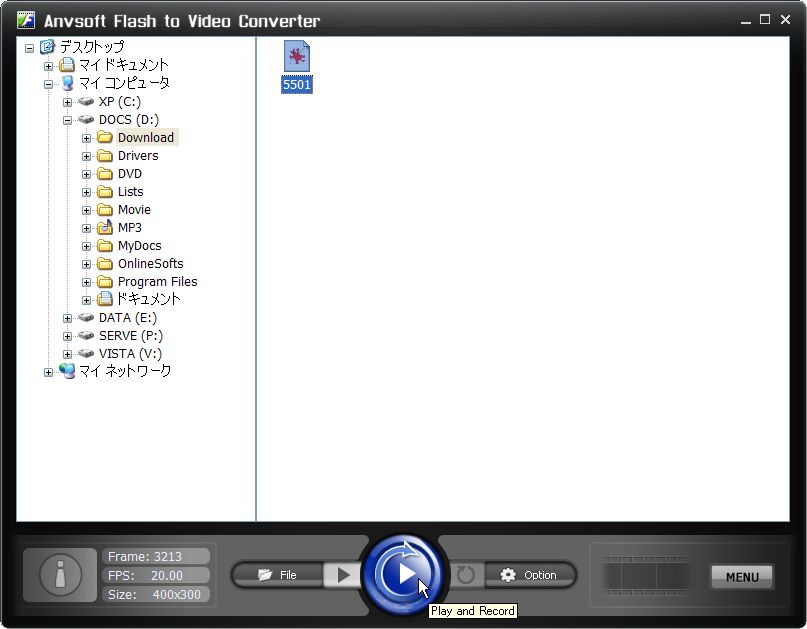Click the MP3 music folder icon
This screenshot has height=629, width=807.
[x=105, y=227]
